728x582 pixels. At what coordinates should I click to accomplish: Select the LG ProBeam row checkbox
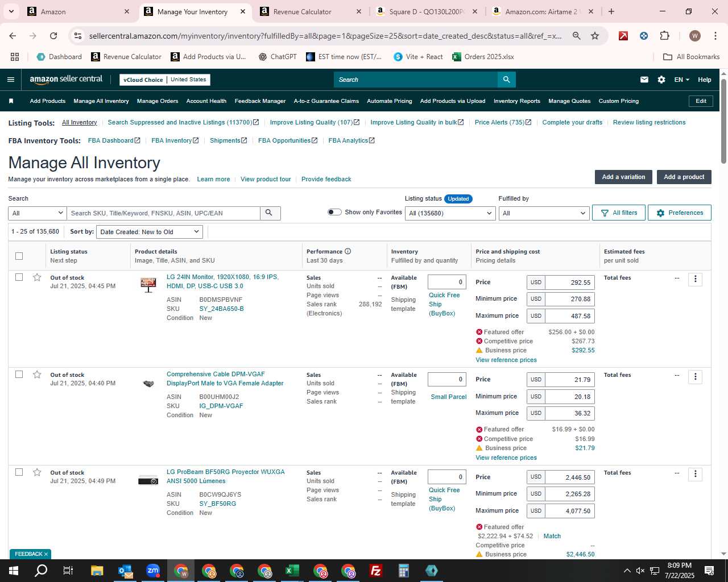pyautogui.click(x=19, y=472)
